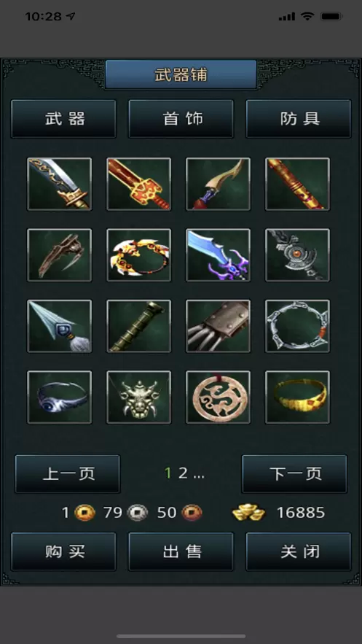
Task: Tap the 出售 sell button
Action: click(x=181, y=551)
